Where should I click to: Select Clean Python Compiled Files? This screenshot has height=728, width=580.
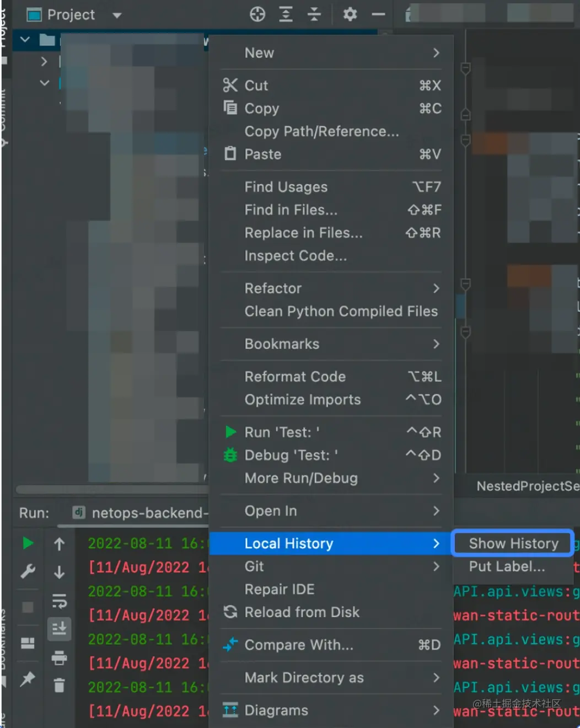331,312
